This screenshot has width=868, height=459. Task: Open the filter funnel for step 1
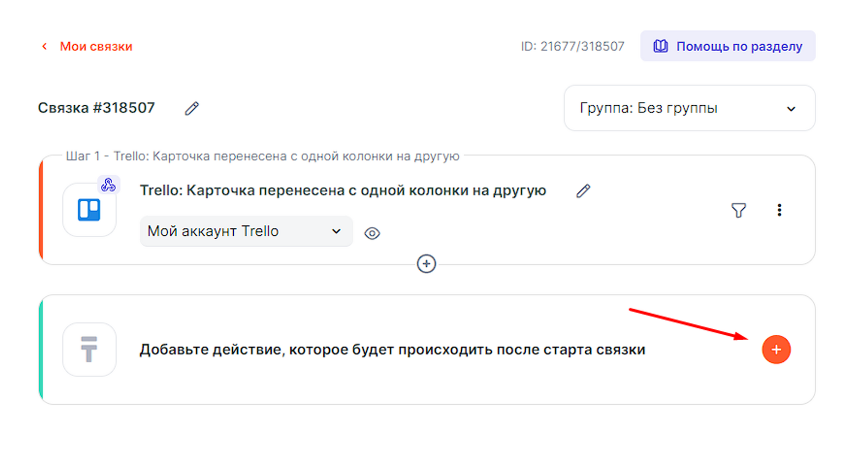738,210
